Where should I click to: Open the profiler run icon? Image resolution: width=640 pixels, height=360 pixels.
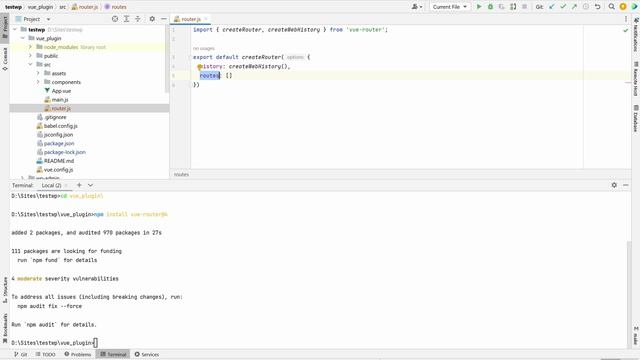click(x=513, y=7)
